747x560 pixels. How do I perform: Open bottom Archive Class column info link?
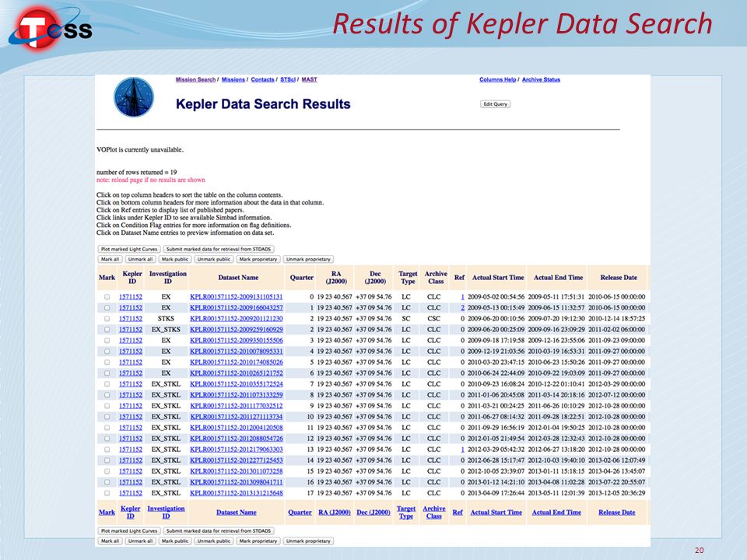click(434, 513)
